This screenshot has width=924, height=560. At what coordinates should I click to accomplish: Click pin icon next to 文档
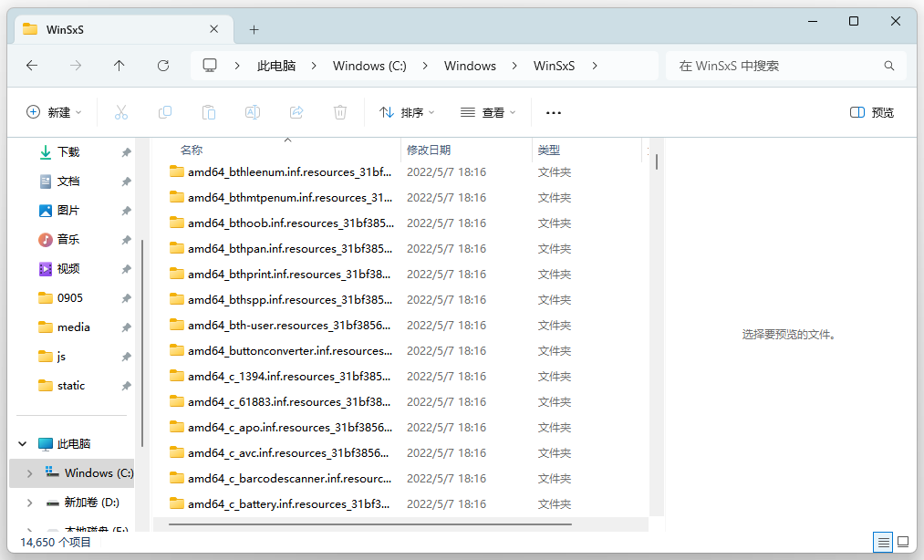(126, 181)
